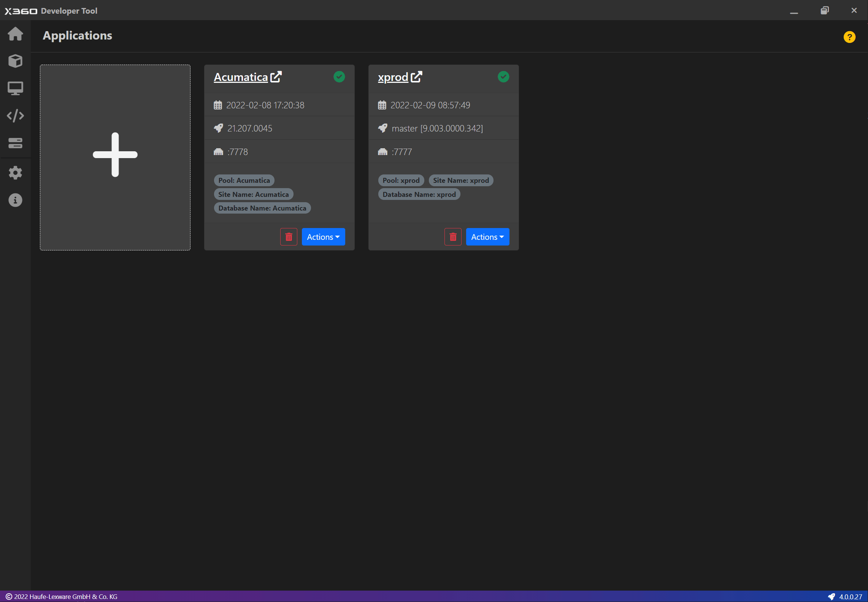
Task: Select the date 2022-02-09 08:57:49
Action: 430,105
